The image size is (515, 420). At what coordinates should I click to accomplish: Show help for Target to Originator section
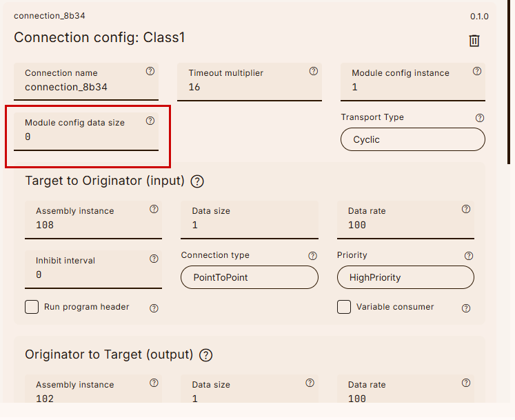pos(197,181)
